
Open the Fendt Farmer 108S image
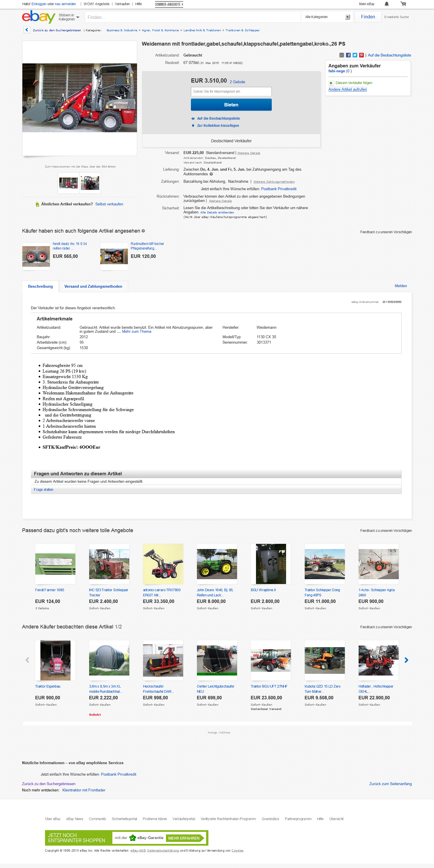[55, 564]
